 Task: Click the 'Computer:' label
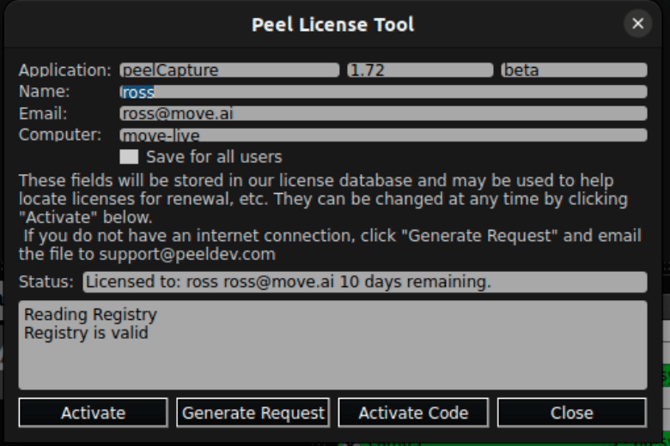point(60,135)
